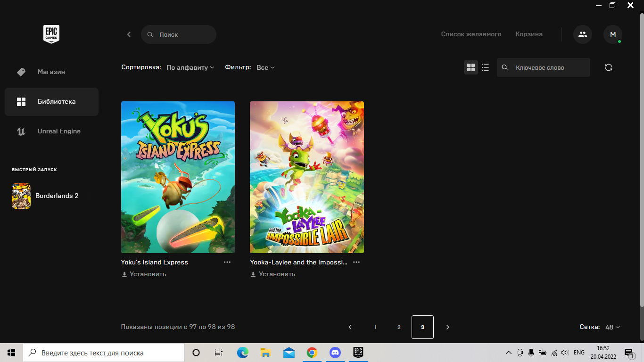Open the volume speaker tray icon
Viewport: 644px width, 362px height.
(565, 353)
